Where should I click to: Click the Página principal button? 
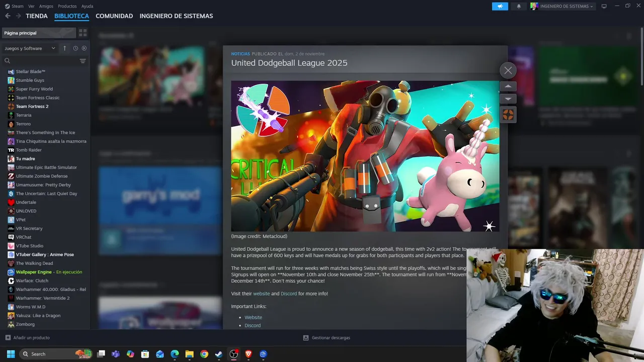click(38, 33)
